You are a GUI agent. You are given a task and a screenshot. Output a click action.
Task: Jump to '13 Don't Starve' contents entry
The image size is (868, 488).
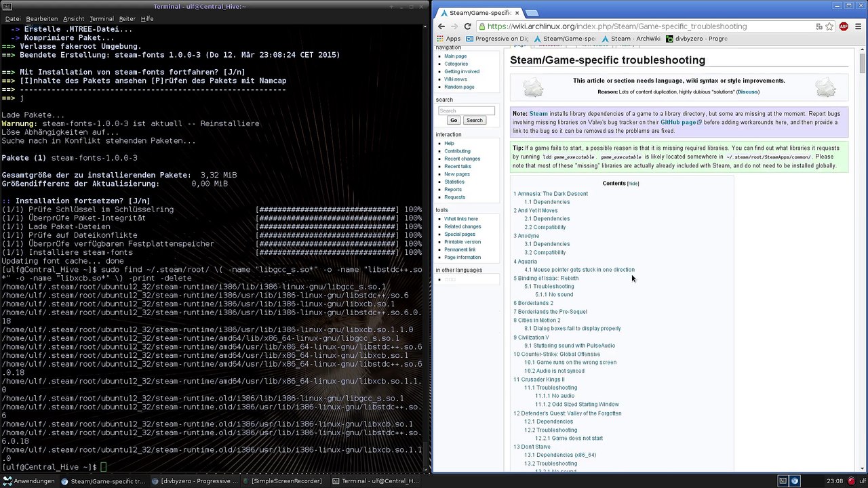click(532, 447)
